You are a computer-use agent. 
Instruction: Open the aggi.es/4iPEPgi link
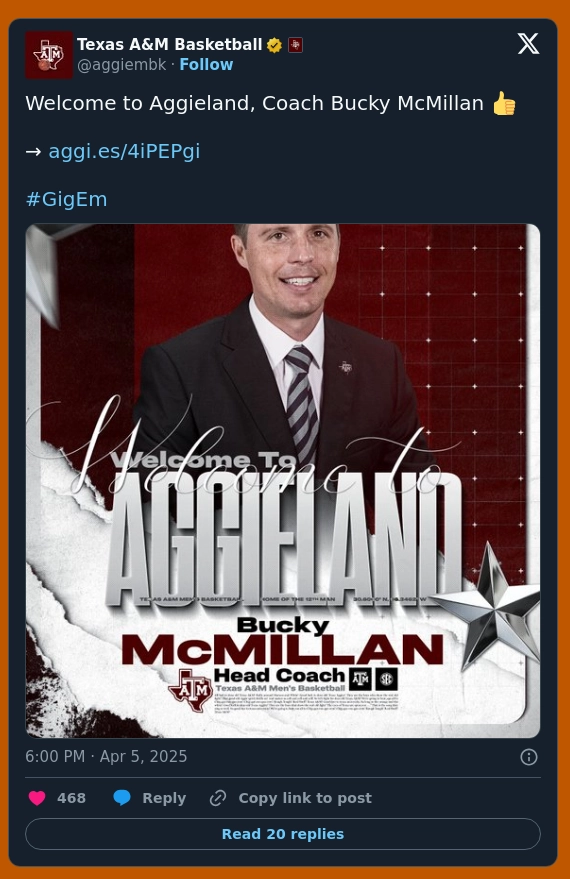pos(124,151)
